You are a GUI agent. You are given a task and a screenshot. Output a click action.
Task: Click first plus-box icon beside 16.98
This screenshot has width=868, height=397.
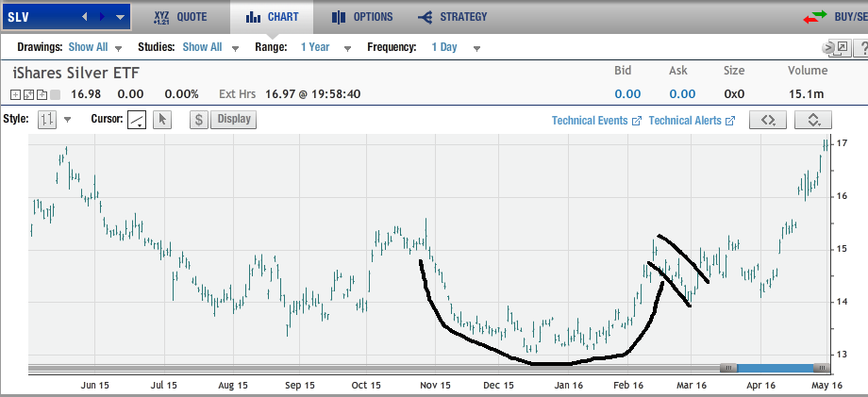(15, 94)
